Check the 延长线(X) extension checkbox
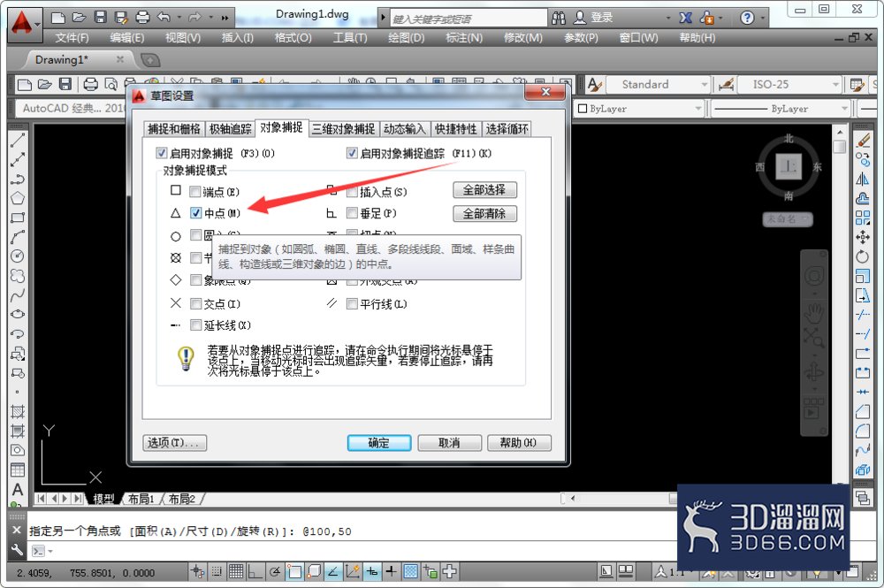Image resolution: width=884 pixels, height=588 pixels. coord(195,325)
